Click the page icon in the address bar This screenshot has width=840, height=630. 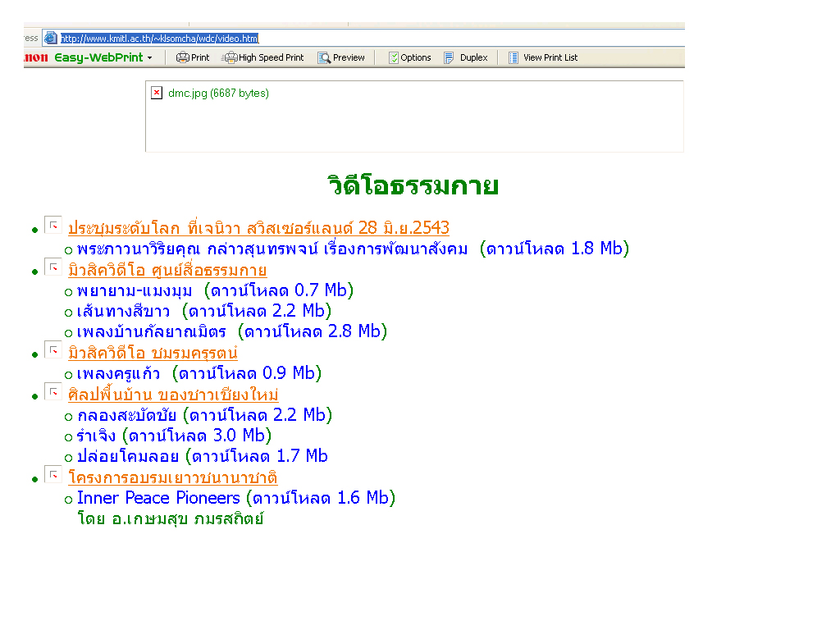(x=51, y=38)
